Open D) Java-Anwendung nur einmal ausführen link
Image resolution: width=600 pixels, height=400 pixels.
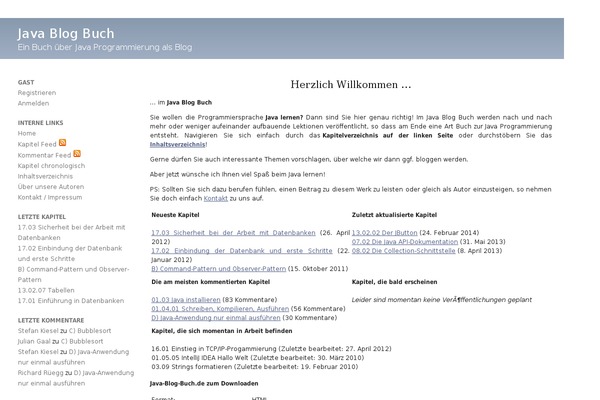(x=216, y=318)
